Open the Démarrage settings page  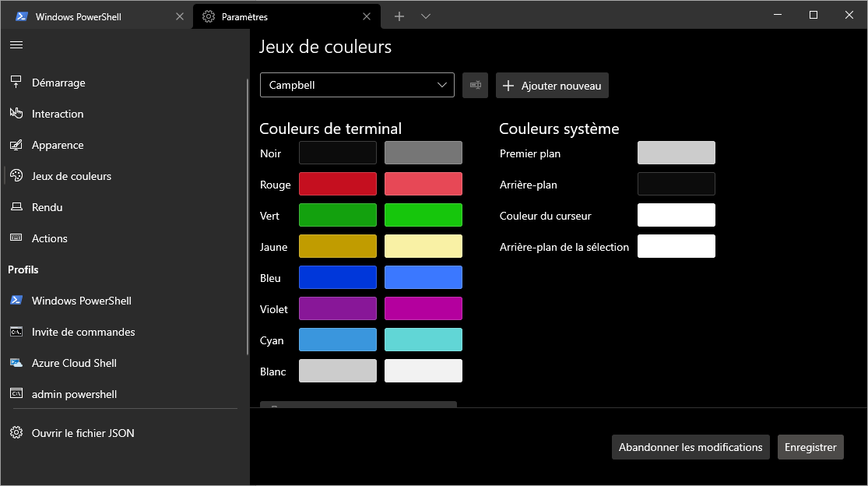click(x=58, y=83)
